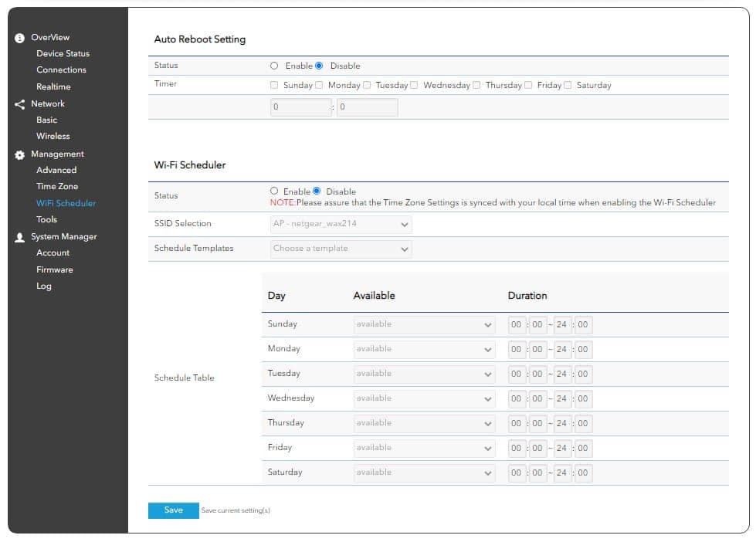This screenshot has width=756, height=542.
Task: Open Friday availability dropdown
Action: point(424,448)
